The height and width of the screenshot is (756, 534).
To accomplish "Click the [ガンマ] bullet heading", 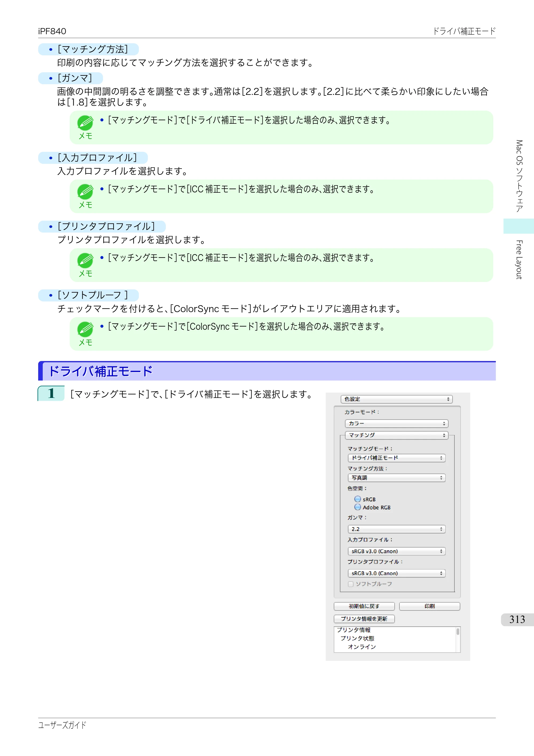I will click(x=71, y=78).
